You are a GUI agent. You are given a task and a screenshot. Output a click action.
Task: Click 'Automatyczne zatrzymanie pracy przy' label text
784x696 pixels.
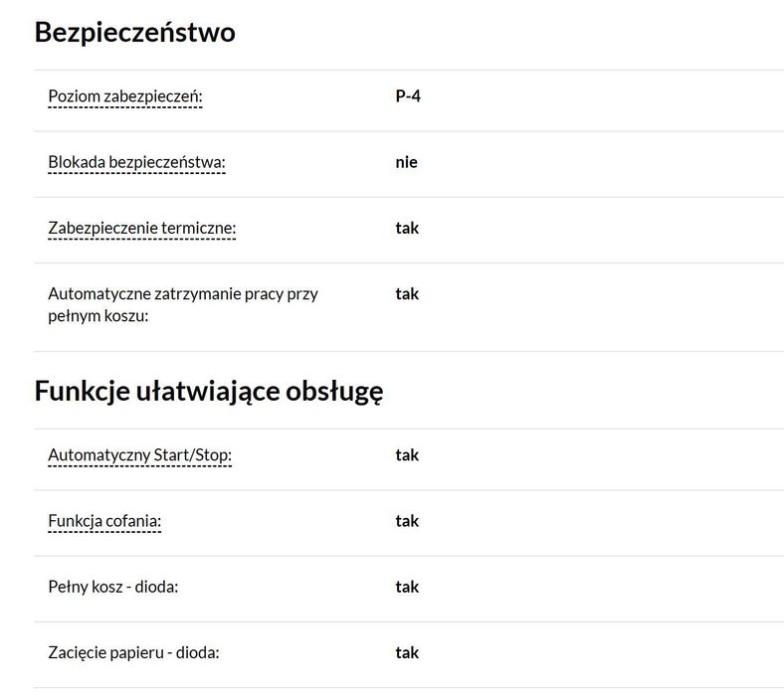tap(183, 294)
